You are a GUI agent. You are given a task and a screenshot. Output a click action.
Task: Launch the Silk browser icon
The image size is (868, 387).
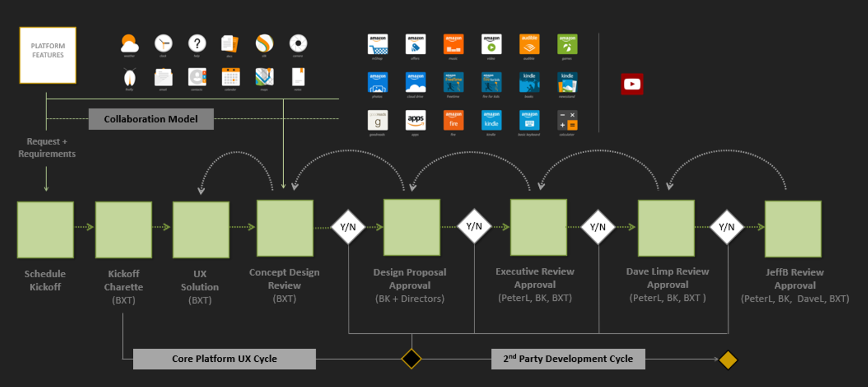click(264, 43)
